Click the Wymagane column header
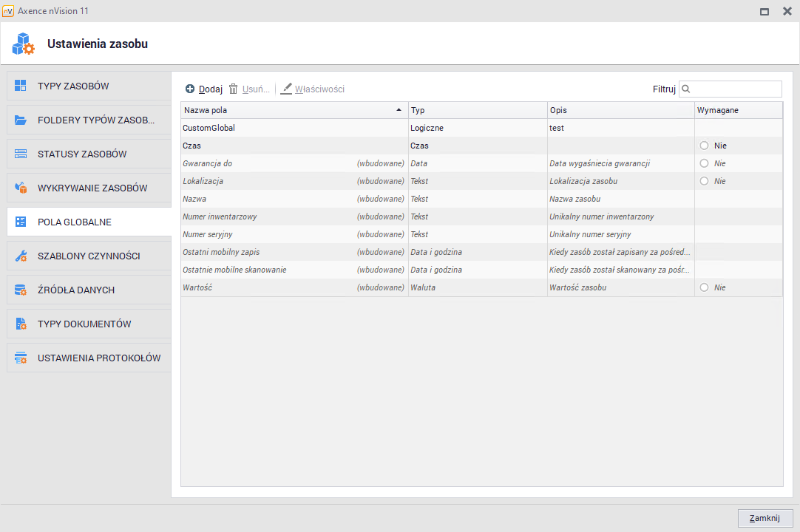This screenshot has width=800, height=532. pyautogui.click(x=737, y=110)
